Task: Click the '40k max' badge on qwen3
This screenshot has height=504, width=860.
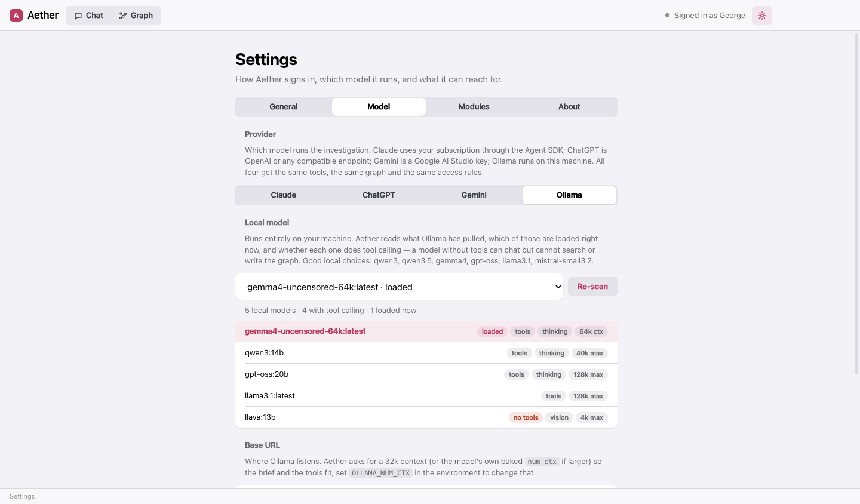Action: pyautogui.click(x=589, y=353)
